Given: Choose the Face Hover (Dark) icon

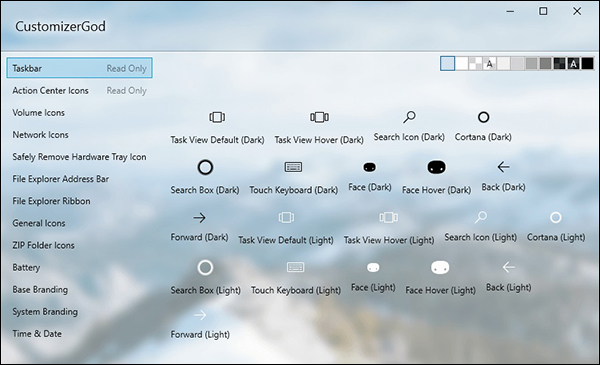Looking at the screenshot, I should (436, 167).
